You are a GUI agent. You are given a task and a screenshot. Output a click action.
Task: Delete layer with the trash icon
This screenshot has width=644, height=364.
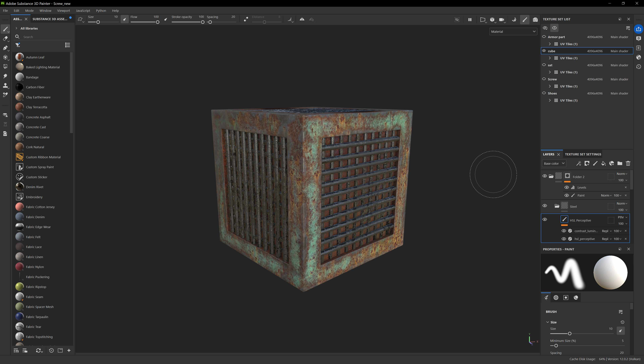(628, 163)
